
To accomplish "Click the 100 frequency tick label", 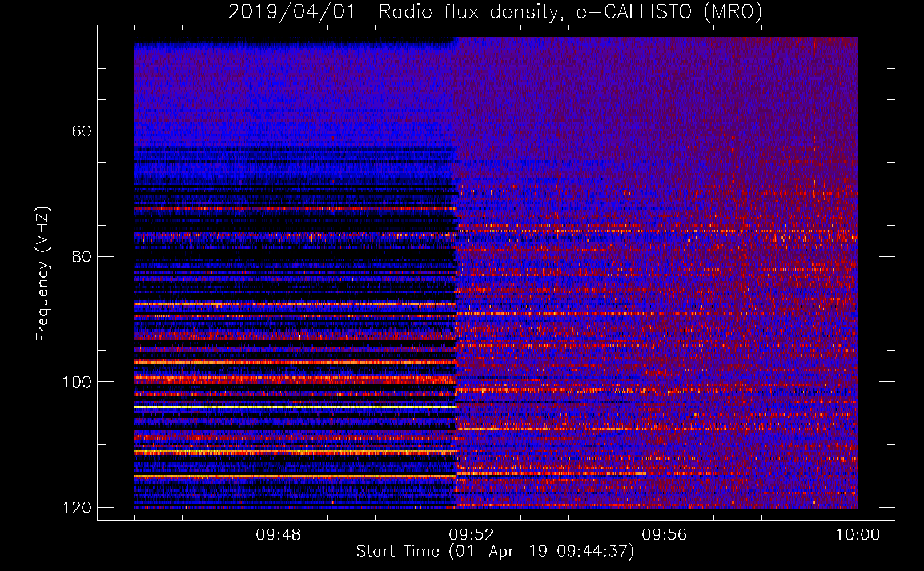I will click(77, 382).
